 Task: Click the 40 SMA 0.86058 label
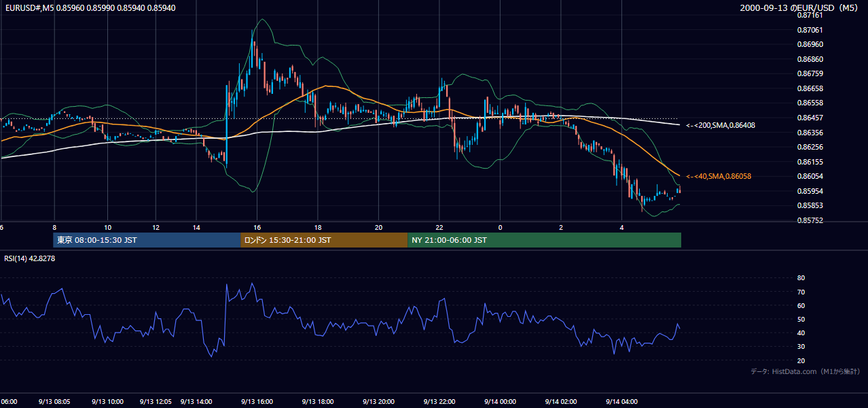719,176
